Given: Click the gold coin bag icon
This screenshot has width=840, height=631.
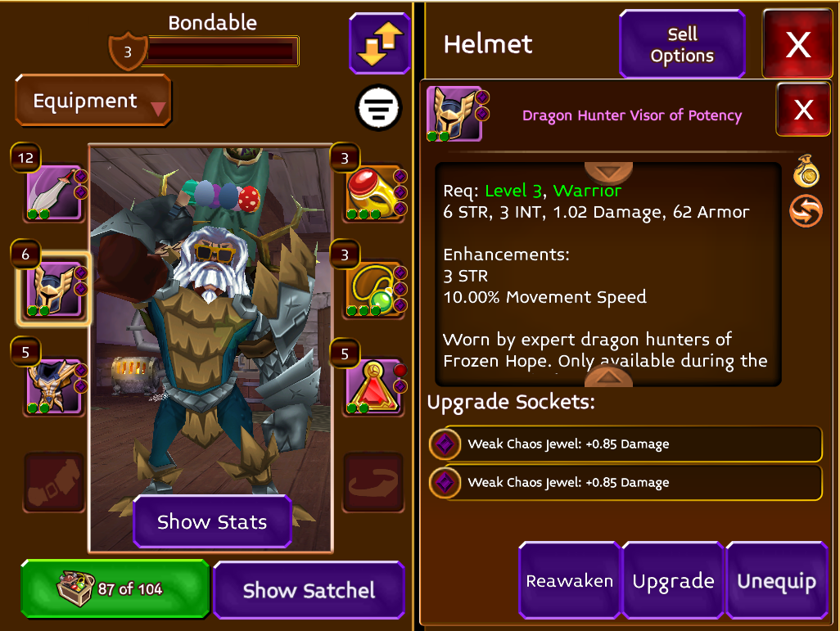Looking at the screenshot, I should (x=806, y=171).
